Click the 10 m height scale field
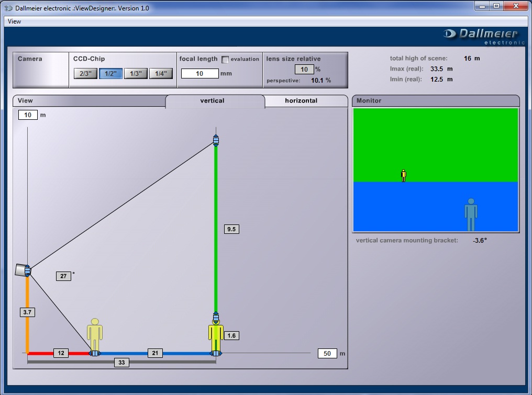 28,115
